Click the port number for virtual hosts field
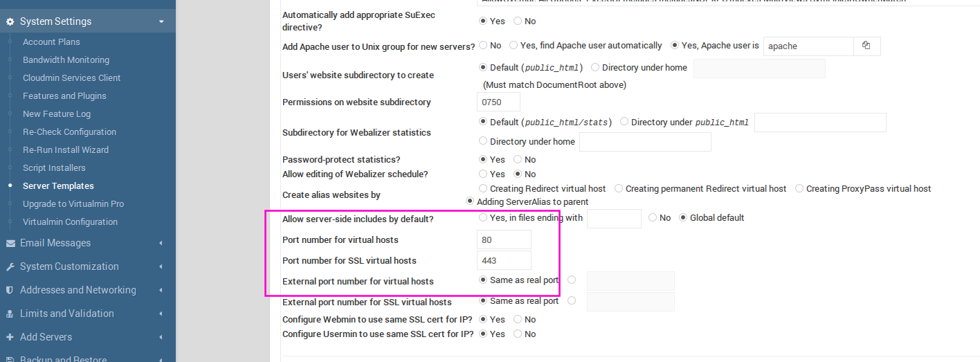The height and width of the screenshot is (362, 980). 504,239
